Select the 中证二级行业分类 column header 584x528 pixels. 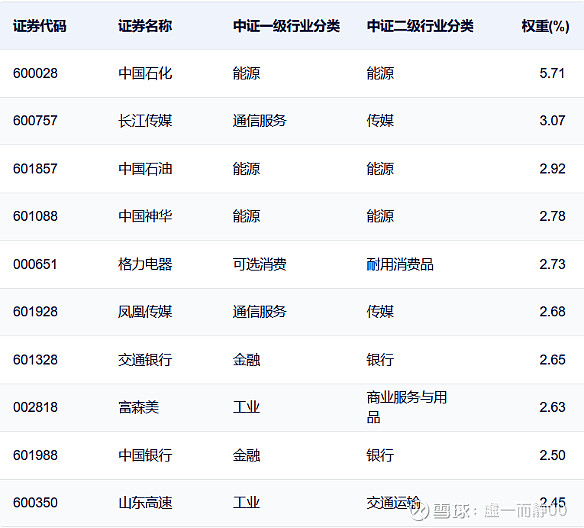pyautogui.click(x=420, y=26)
